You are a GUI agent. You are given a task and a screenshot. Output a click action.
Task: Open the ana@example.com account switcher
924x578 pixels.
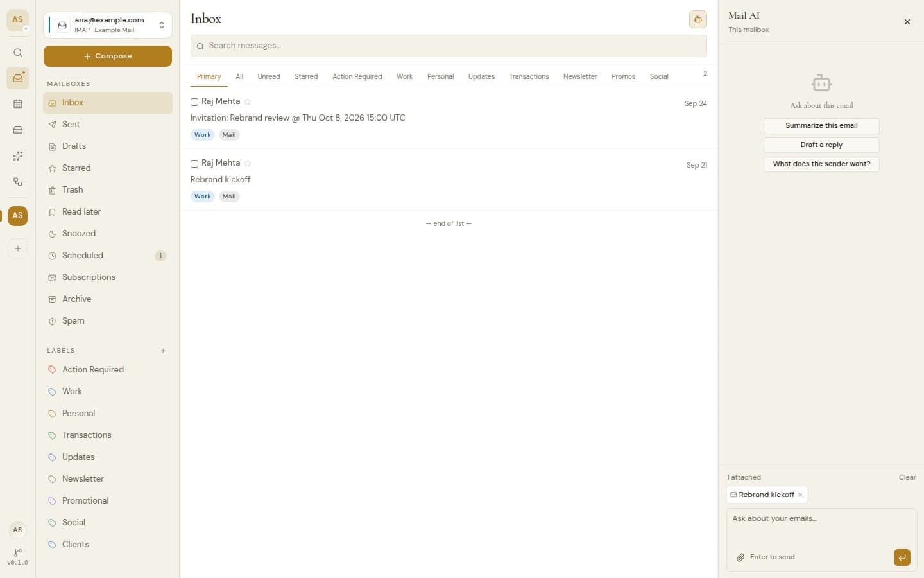coord(108,25)
